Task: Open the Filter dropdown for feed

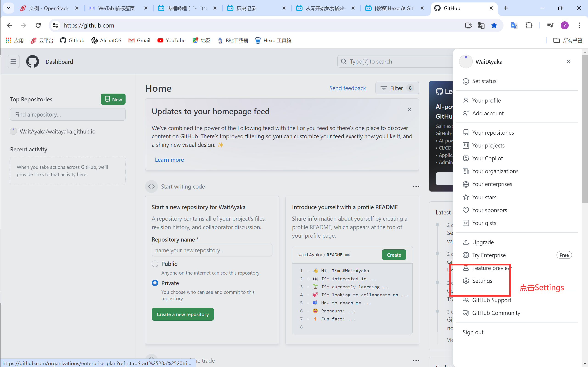Action: (397, 88)
